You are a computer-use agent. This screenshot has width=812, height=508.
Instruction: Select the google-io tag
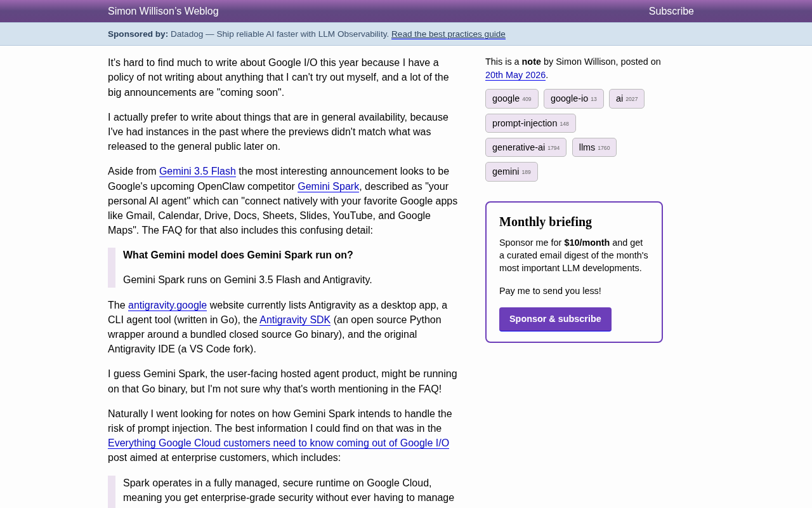573,98
